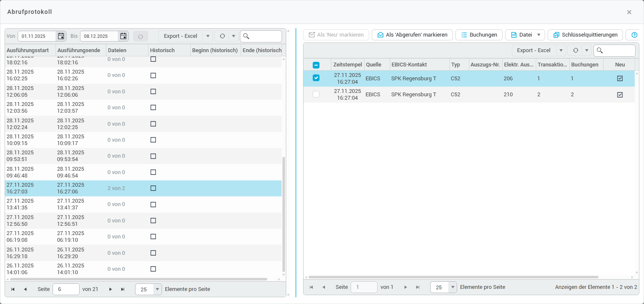Image resolution: width=644 pixels, height=304 pixels.
Task: Open Schlüsselquittierungen
Action: 585,35
